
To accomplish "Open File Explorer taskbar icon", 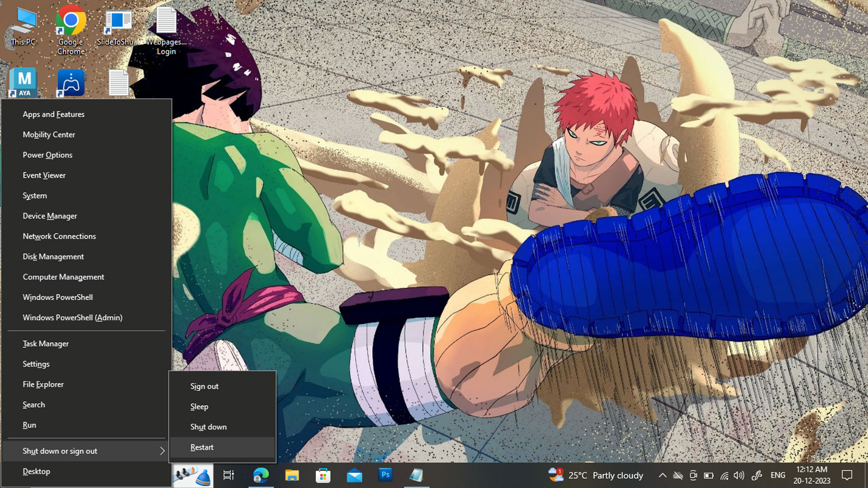I will point(292,475).
